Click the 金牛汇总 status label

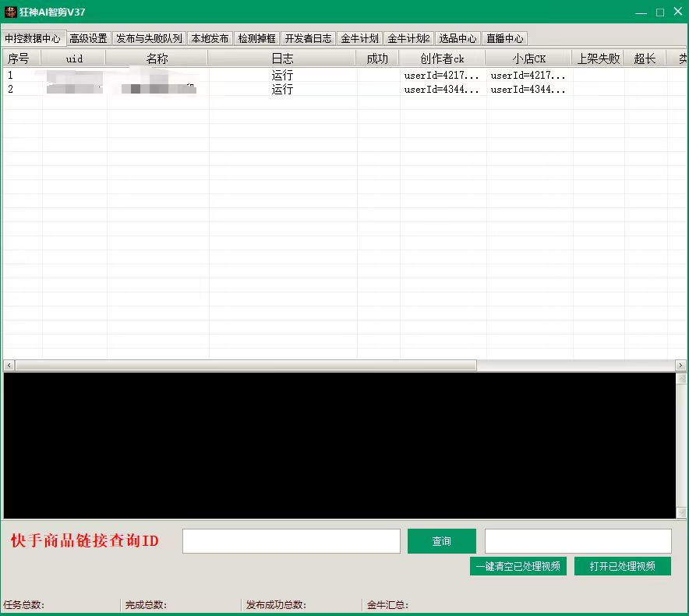387,605
